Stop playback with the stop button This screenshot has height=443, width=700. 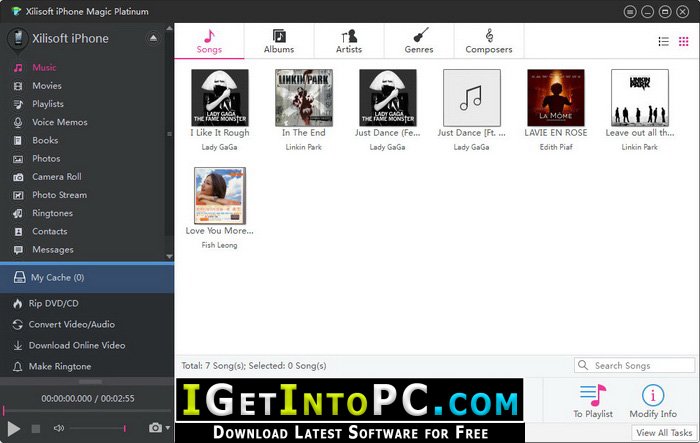point(36,429)
